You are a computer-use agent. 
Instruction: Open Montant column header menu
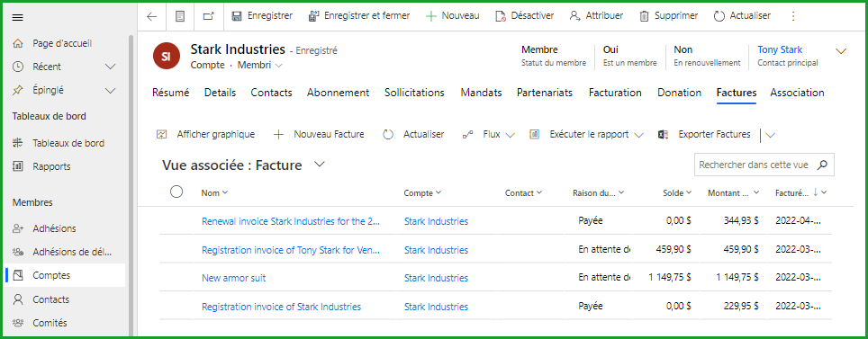[x=735, y=193]
